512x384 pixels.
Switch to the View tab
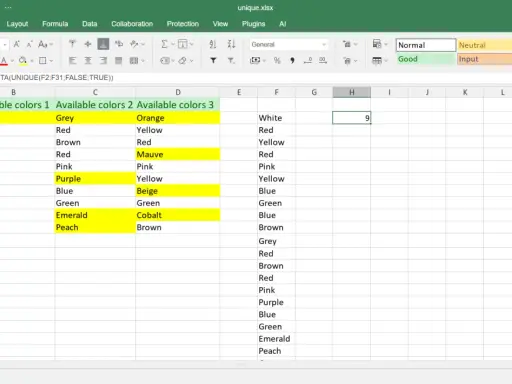tap(220, 24)
